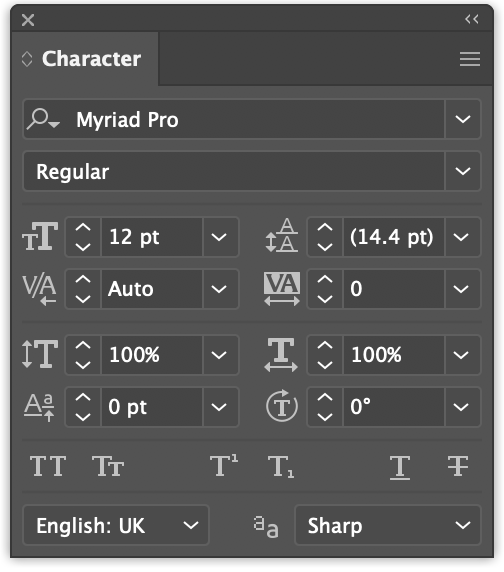Click the tracking 0 value field
The image size is (504, 572).
393,289
